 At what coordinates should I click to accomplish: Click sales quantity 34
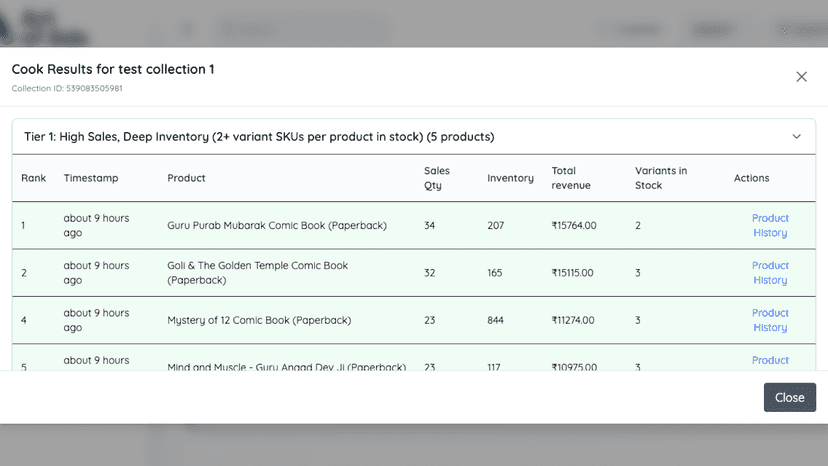[x=429, y=226]
